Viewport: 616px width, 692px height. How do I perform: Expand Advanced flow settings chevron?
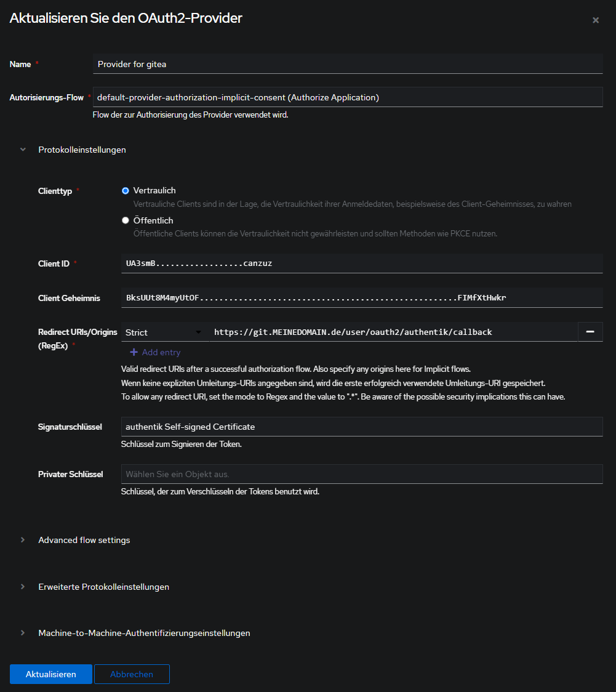[23, 540]
